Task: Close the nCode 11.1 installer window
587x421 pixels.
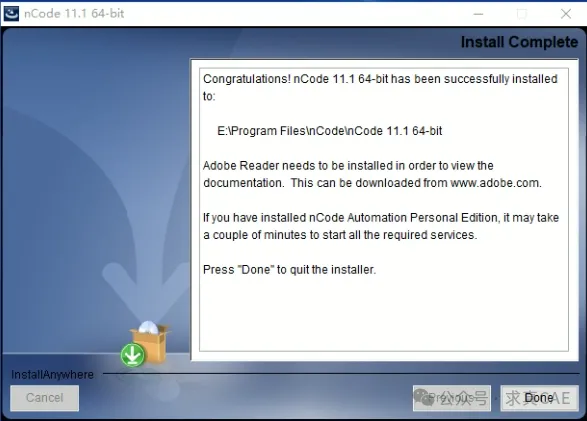Action: point(566,14)
